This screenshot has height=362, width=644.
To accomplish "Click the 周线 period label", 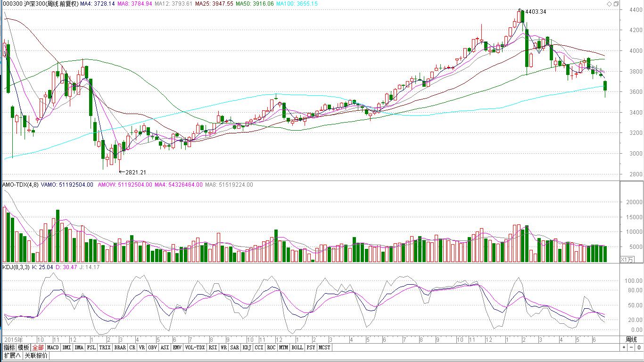I will (631, 339).
